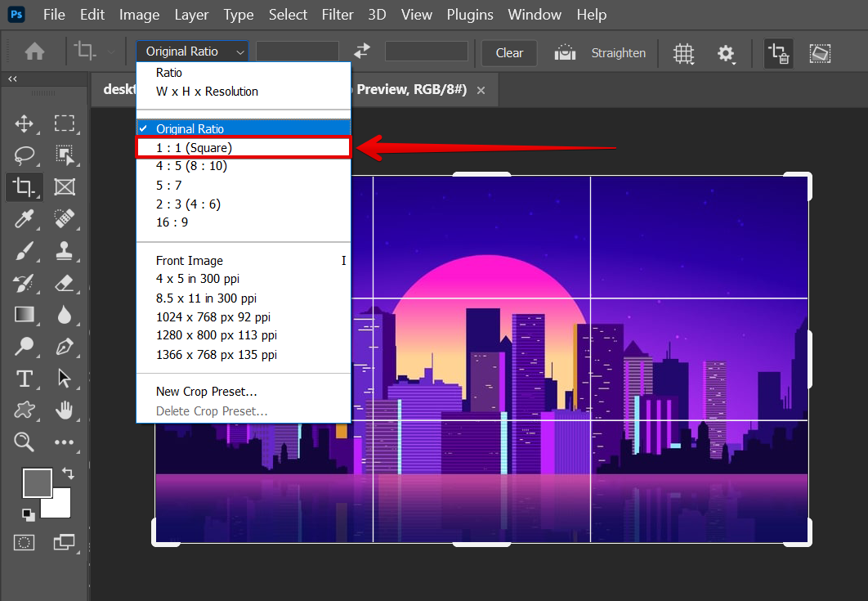Select the Pen tool
The width and height of the screenshot is (868, 601).
pos(65,347)
